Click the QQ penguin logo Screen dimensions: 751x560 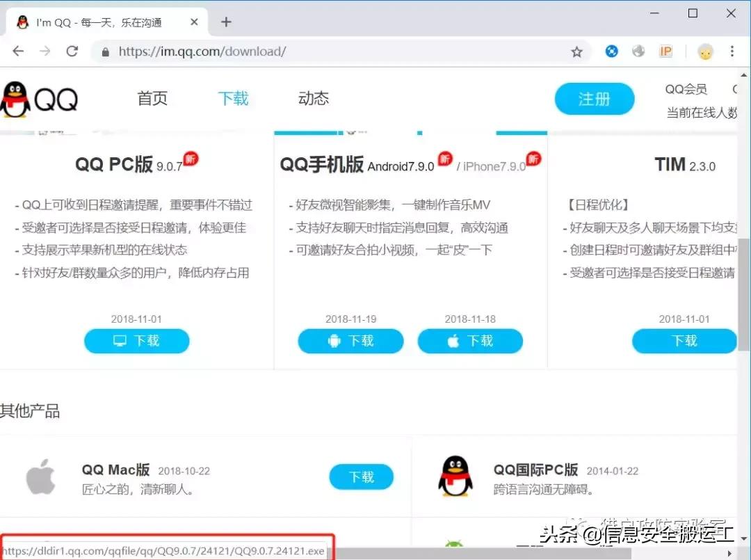coord(17,98)
